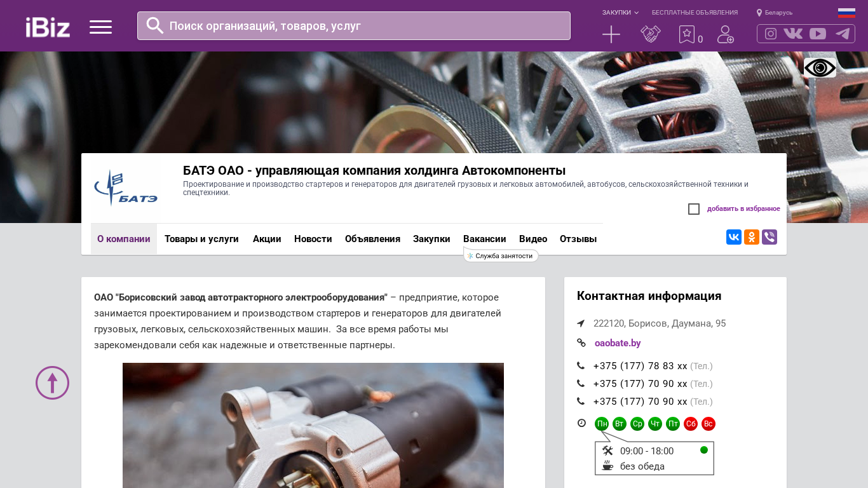
Task: Switch to the 'Новости' tab
Action: [x=313, y=239]
